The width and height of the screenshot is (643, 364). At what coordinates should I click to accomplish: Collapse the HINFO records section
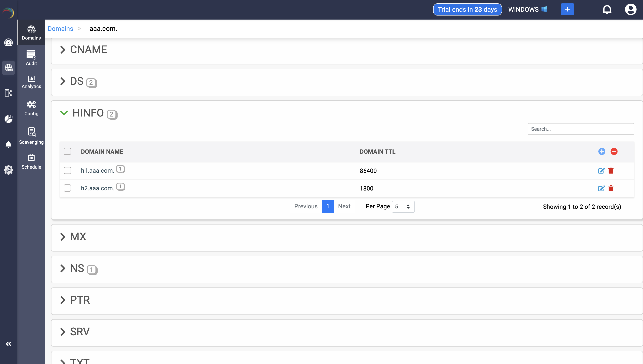coord(64,113)
